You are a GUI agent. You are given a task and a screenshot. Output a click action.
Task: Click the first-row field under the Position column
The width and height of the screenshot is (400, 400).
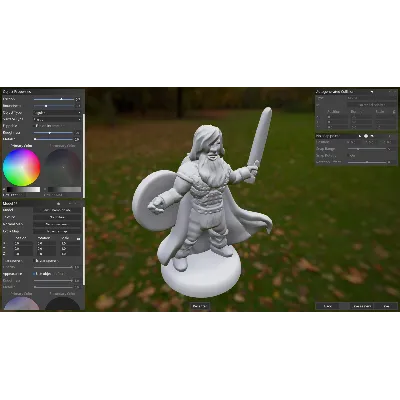point(23,243)
